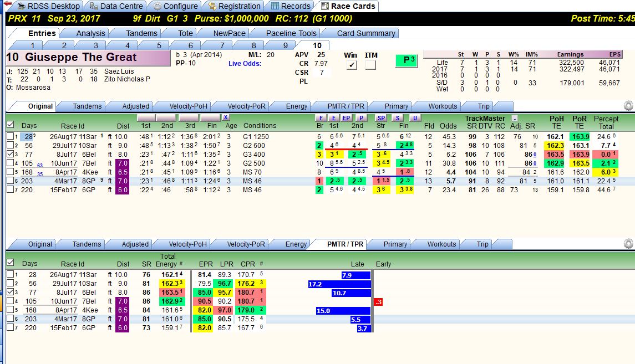Check upper paceline 6 (4Mar17 8GP)
This screenshot has width=635, height=364.
[10, 181]
